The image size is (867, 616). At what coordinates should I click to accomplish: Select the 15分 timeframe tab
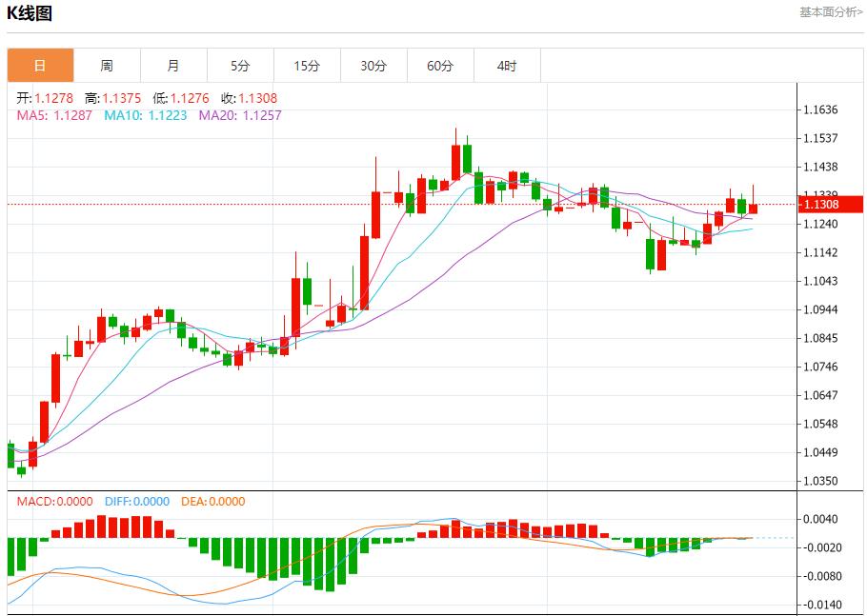tap(307, 66)
